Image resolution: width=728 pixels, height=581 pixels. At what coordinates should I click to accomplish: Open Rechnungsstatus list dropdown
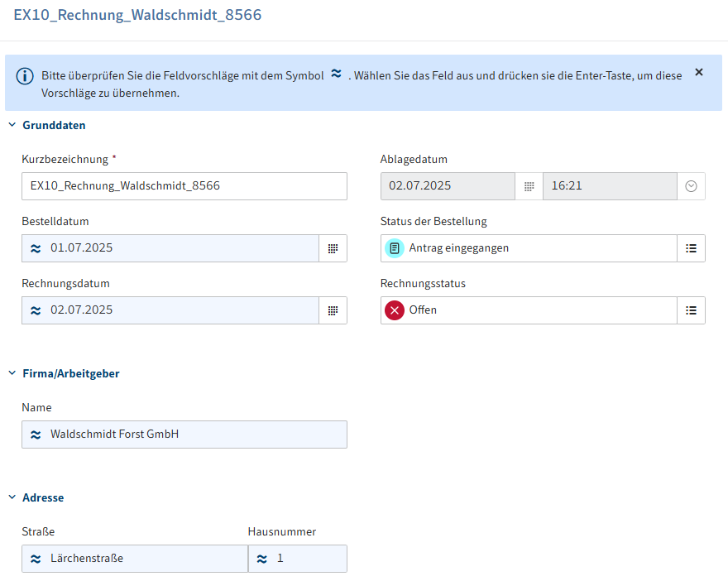coord(691,310)
